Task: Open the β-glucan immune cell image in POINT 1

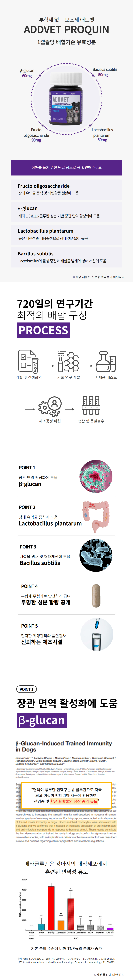Action: (x=96, y=476)
